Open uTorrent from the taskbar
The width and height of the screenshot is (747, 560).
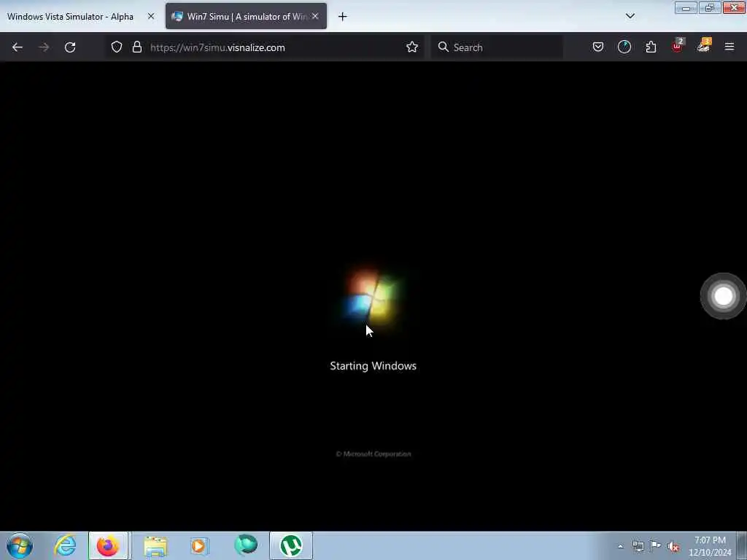[291, 545]
